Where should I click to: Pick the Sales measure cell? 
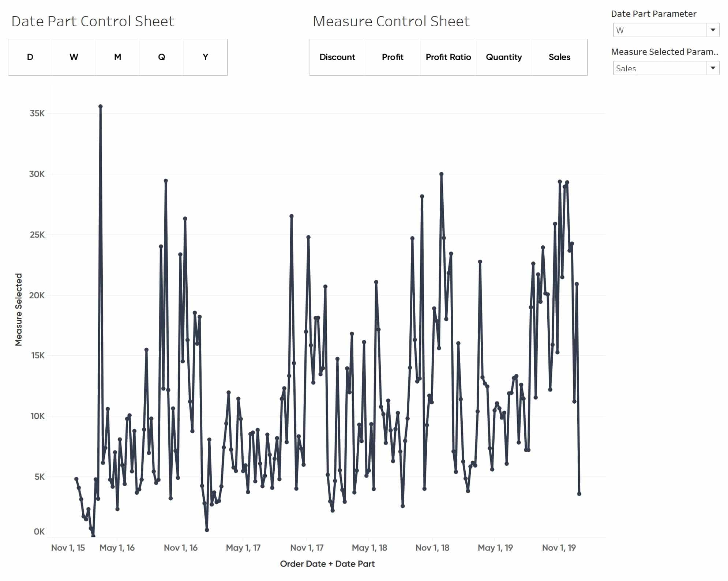[x=559, y=57]
